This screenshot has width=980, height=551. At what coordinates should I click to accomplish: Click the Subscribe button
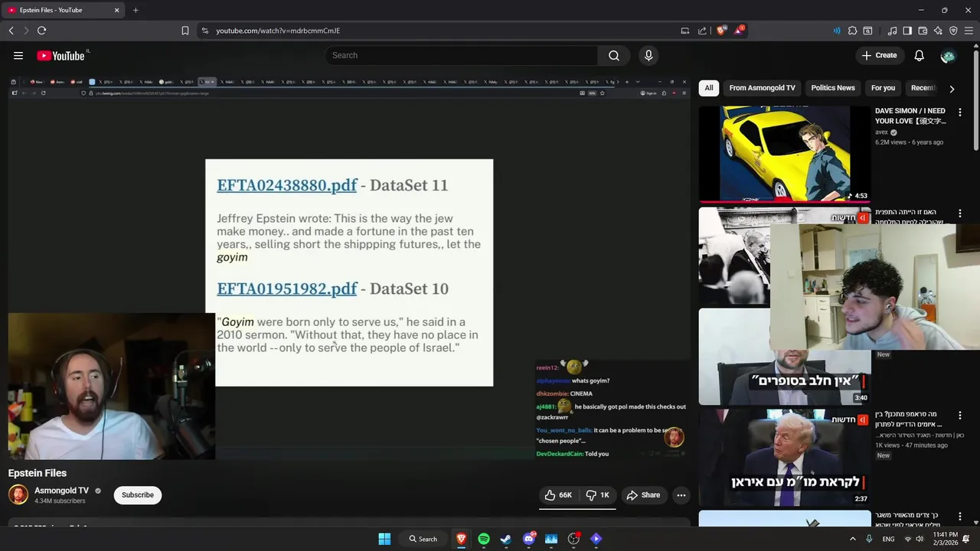[x=138, y=495]
